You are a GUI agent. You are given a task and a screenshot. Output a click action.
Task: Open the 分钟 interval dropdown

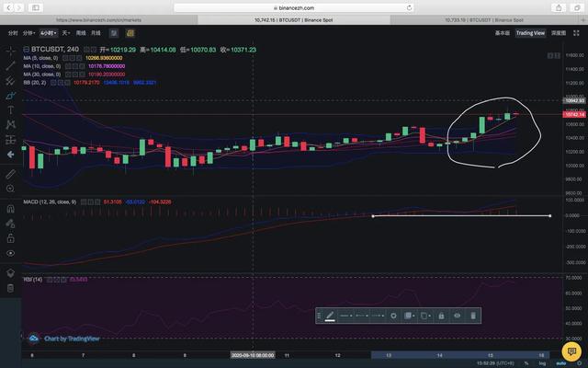(x=28, y=33)
